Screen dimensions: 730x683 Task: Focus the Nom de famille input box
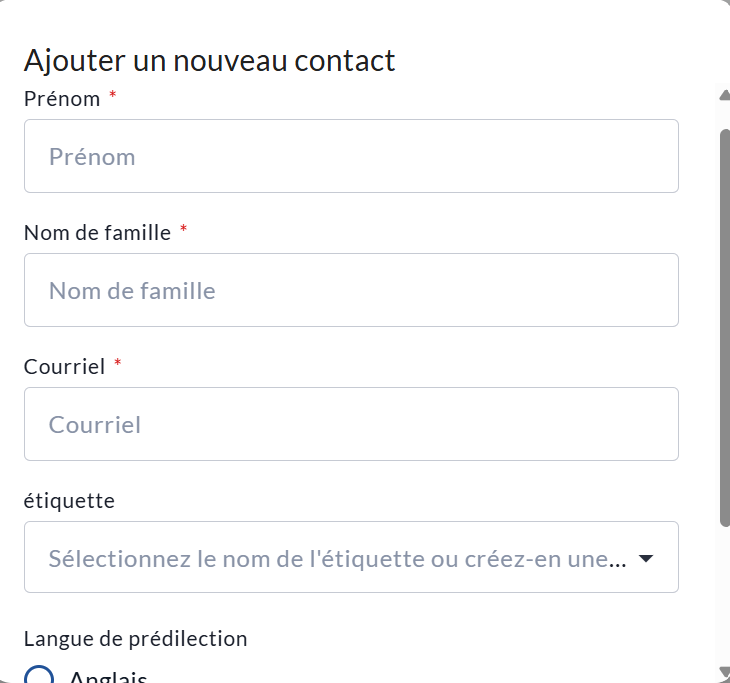351,291
